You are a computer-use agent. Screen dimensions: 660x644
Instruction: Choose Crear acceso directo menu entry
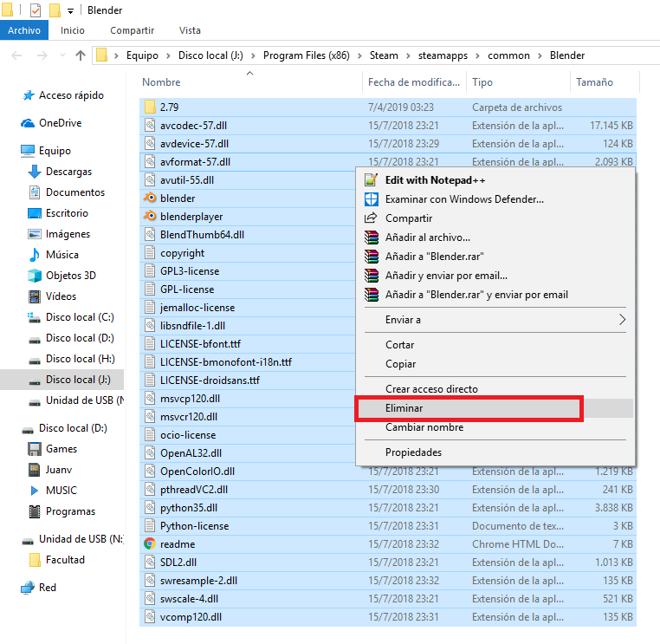(x=495, y=389)
